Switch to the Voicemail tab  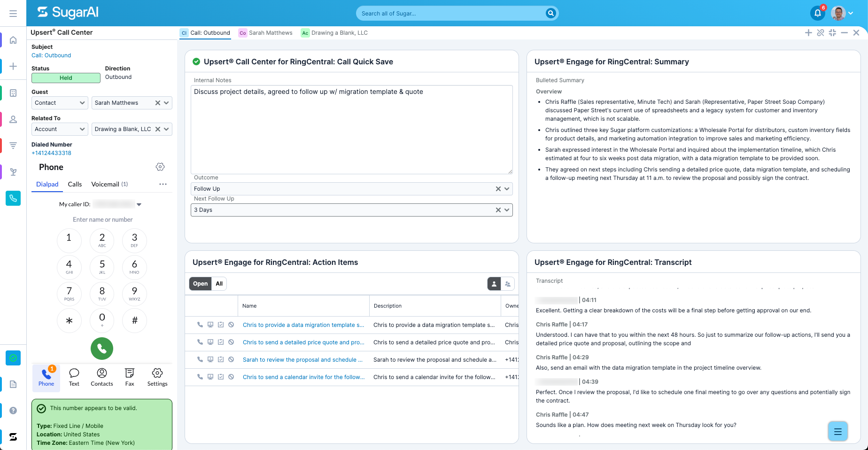[109, 184]
